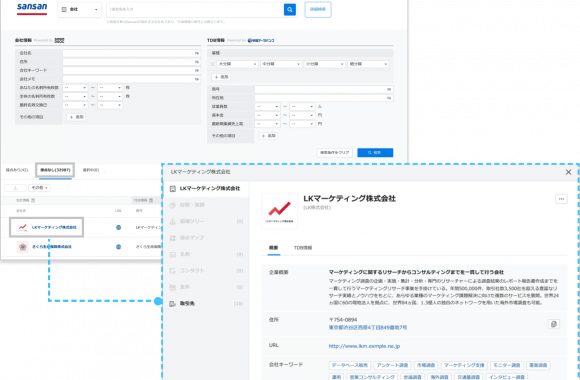Click the copy address icon
Image resolution: width=580 pixels, height=380 pixels.
coord(554,324)
